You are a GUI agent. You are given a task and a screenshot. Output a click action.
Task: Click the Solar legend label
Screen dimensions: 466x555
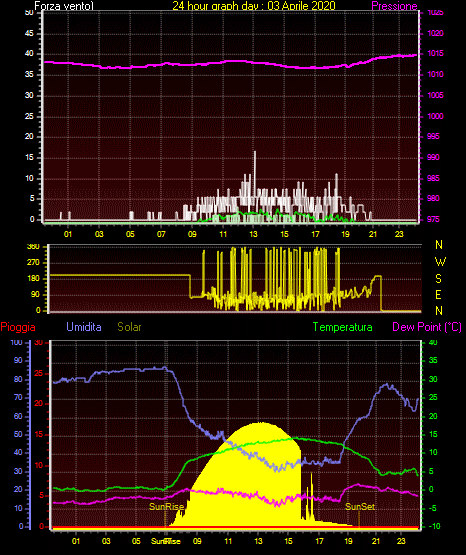coord(129,327)
